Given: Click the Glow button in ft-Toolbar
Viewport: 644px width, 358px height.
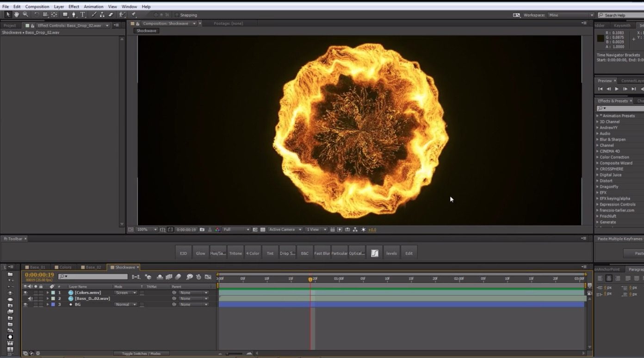Looking at the screenshot, I should (200, 253).
